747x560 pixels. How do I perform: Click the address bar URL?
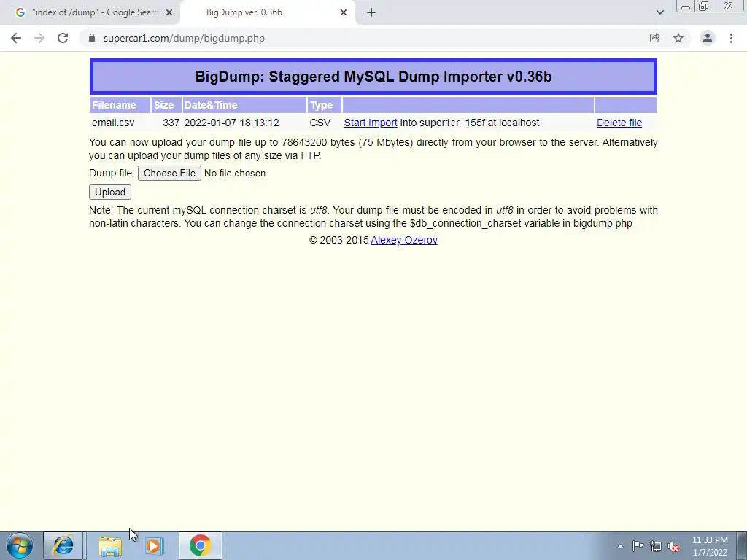pos(184,38)
